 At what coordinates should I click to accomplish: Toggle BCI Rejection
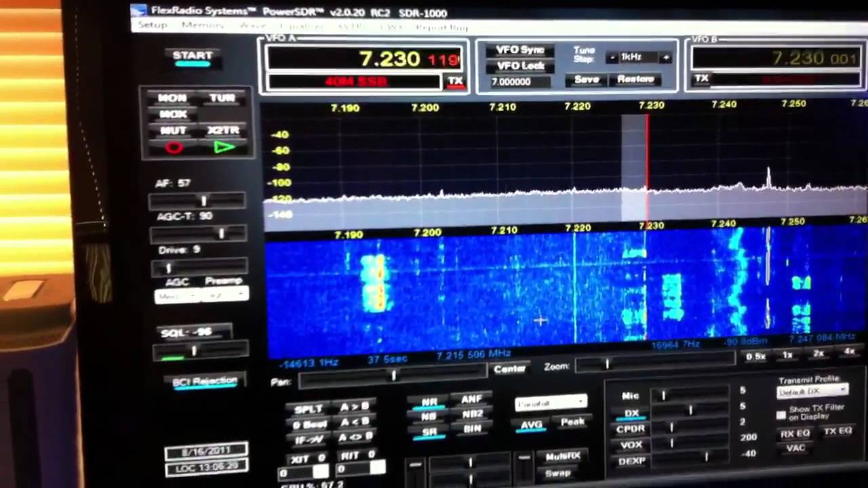[x=205, y=382]
